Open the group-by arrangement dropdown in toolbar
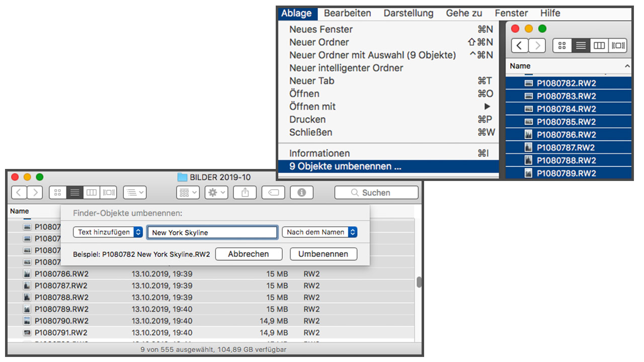This screenshot has width=644, height=362. 188,193
